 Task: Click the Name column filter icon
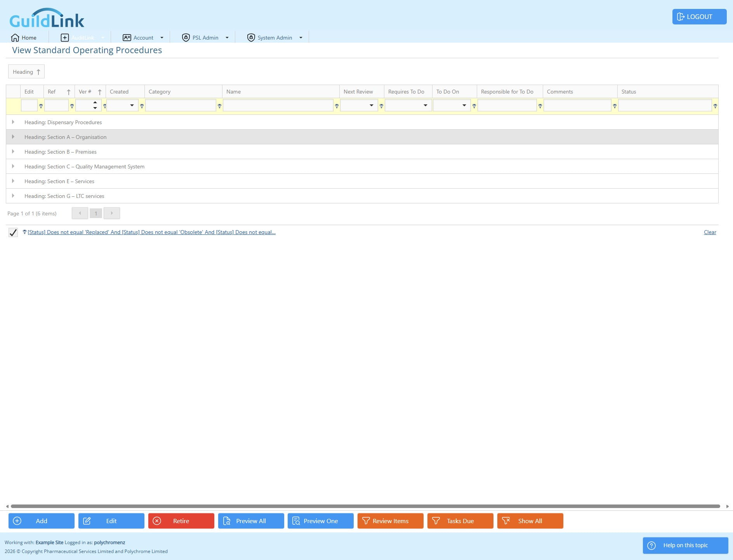click(x=337, y=106)
